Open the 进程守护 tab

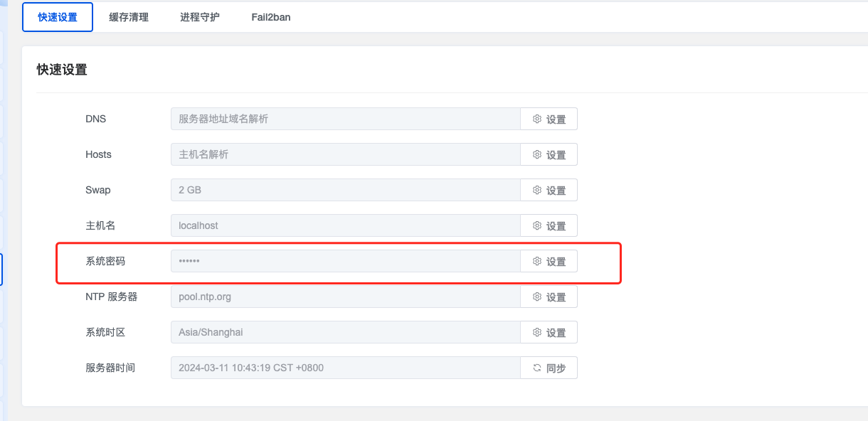click(200, 17)
